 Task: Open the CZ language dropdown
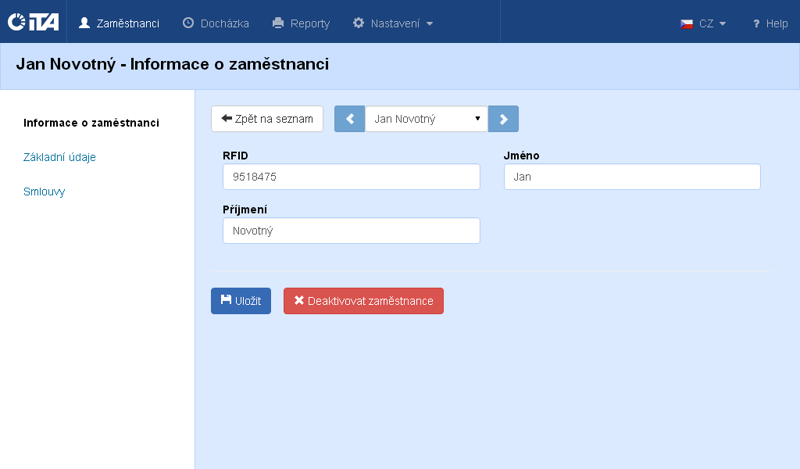point(712,23)
